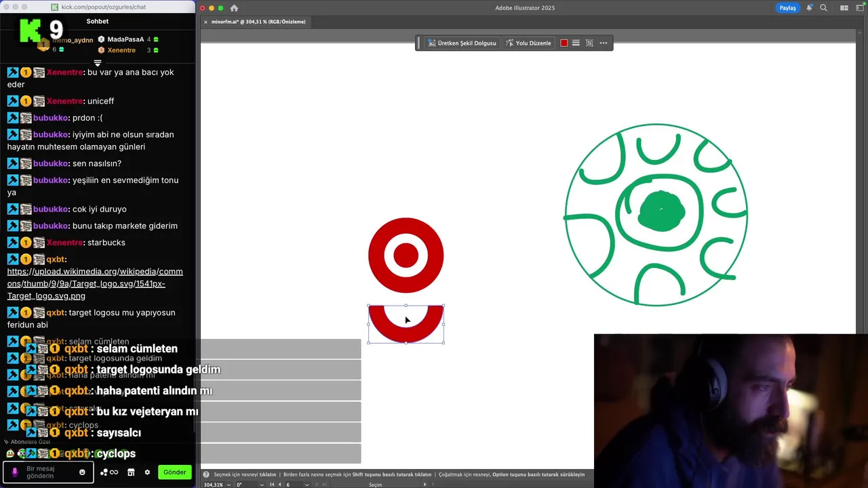Click the username MadaPasaA in the leaderboard

pos(125,39)
